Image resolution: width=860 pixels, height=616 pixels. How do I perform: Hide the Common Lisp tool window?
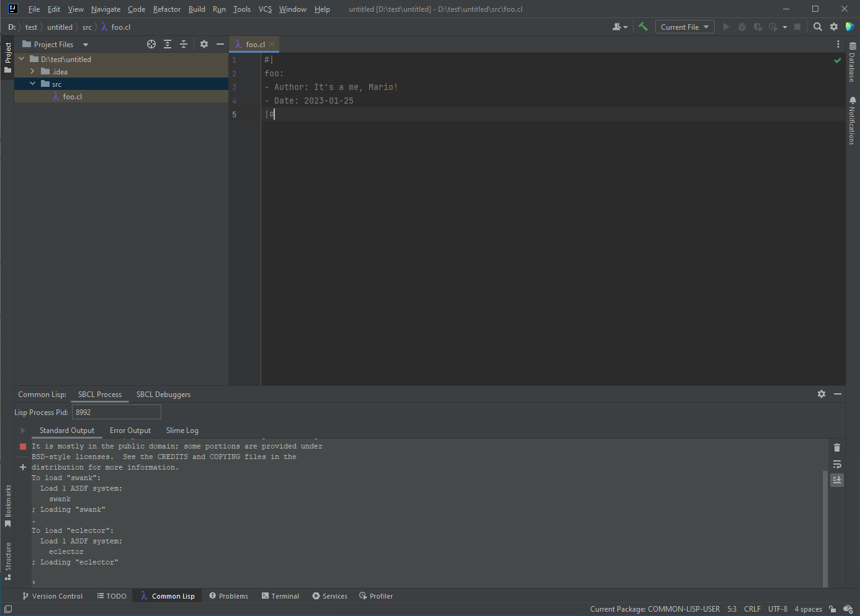click(838, 394)
